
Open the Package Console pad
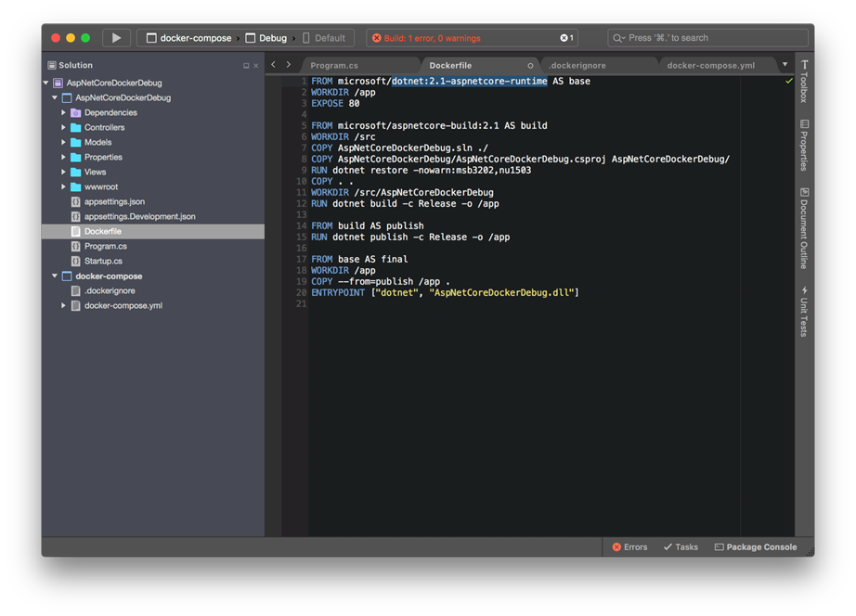(x=756, y=546)
